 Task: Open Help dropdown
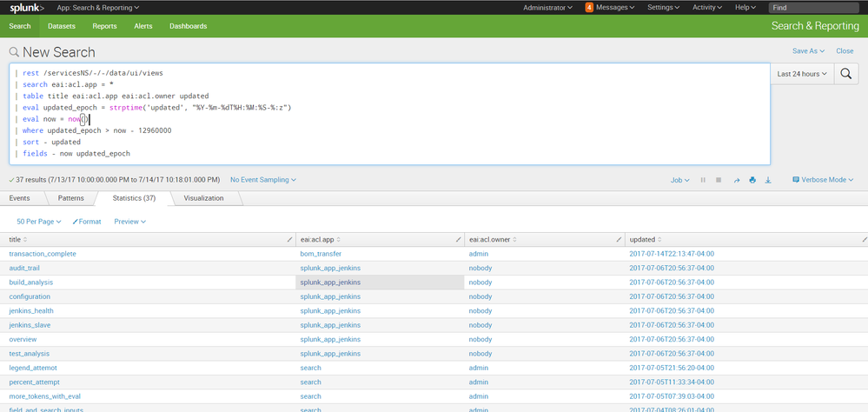[x=745, y=8]
